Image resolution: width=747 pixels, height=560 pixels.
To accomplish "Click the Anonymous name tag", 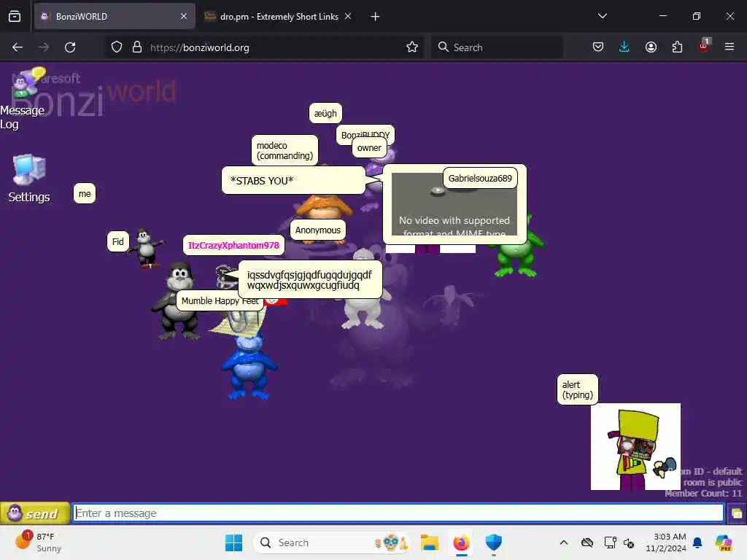I will (x=318, y=230).
